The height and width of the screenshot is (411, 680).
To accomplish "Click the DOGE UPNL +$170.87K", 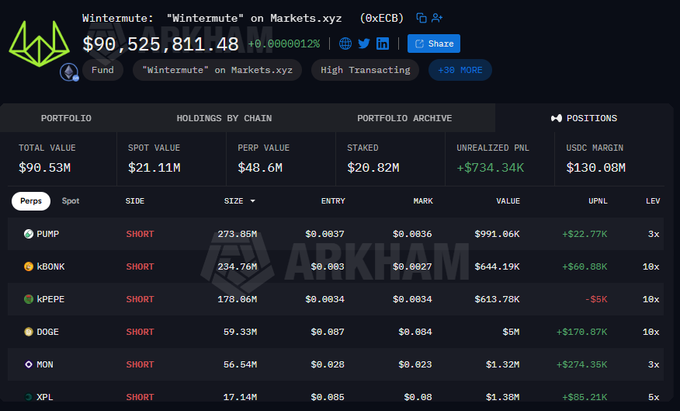I will pyautogui.click(x=582, y=332).
